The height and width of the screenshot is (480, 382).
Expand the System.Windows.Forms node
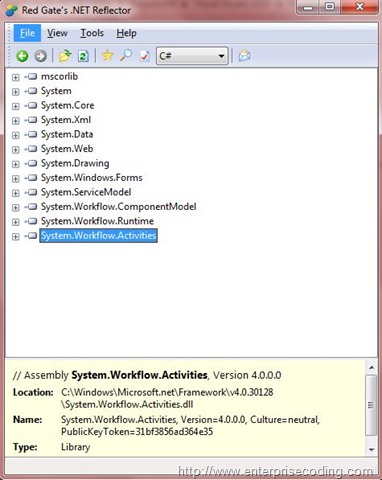click(15, 178)
